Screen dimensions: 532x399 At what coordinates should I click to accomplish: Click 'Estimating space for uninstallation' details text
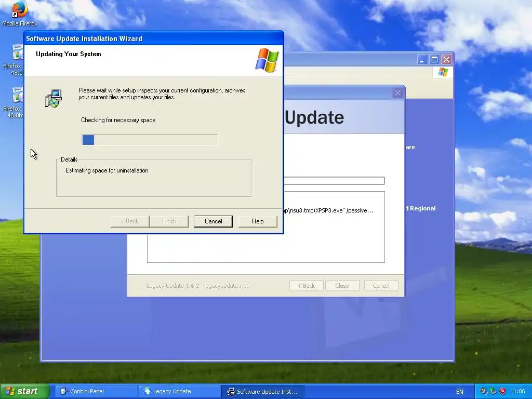(107, 170)
